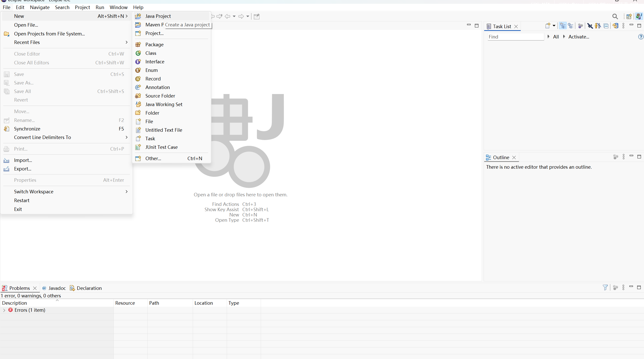Click the Problems view filter funnel icon
Viewport: 644px width, 359px height.
click(x=605, y=287)
